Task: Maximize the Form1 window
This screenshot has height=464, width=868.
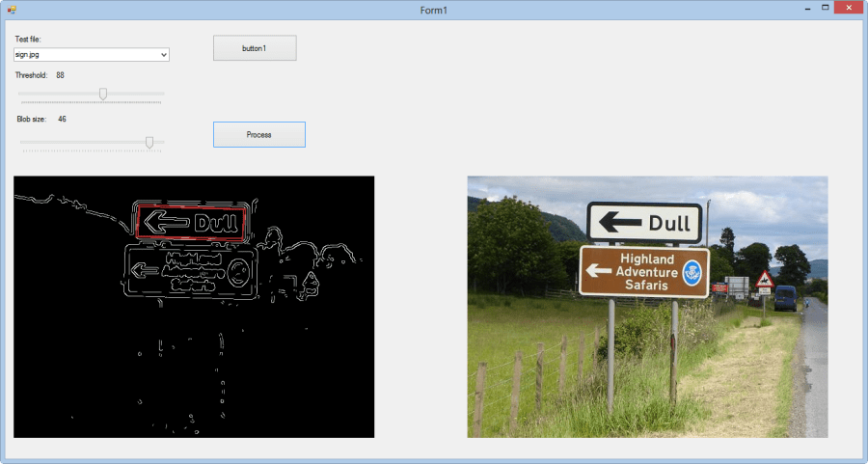Action: coord(826,8)
